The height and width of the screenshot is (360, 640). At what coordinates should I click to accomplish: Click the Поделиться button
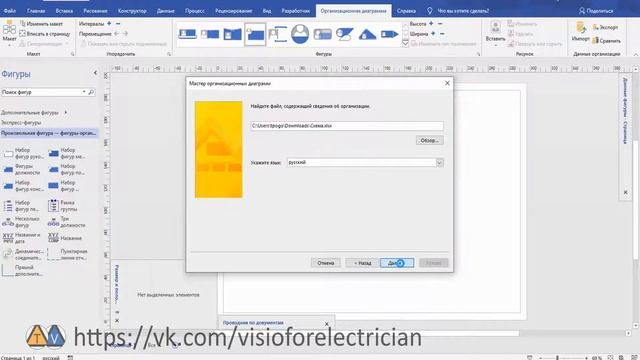point(596,11)
